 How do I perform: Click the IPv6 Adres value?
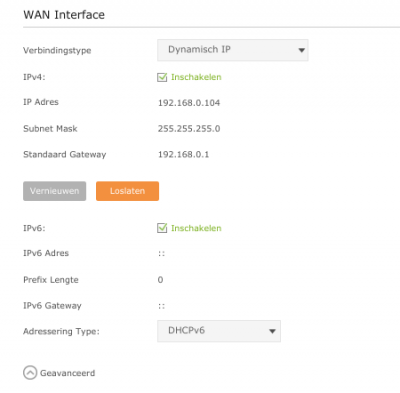161,254
